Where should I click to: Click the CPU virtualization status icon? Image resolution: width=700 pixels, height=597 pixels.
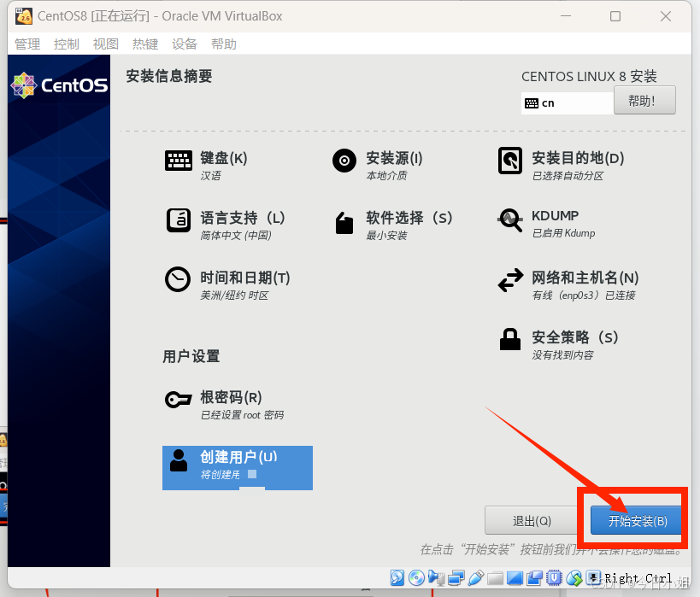pyautogui.click(x=554, y=578)
